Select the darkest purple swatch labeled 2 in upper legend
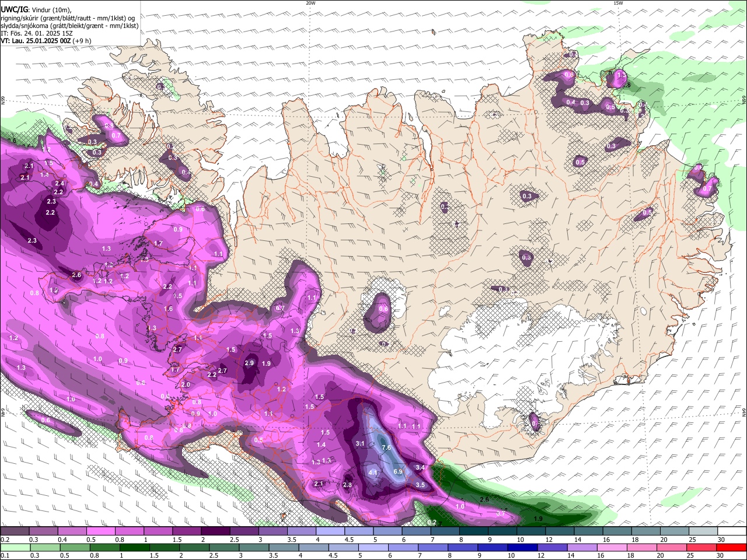The height and width of the screenshot is (560, 747). coord(215,531)
